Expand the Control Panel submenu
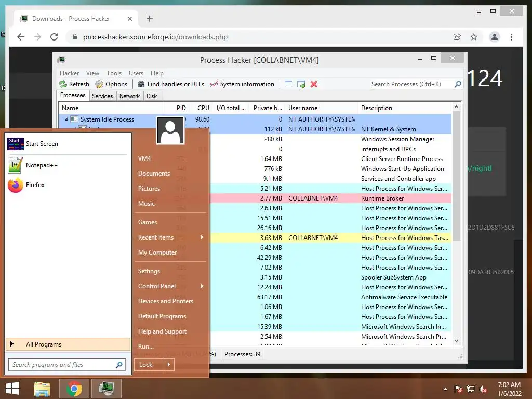Image resolution: width=532 pixels, height=399 pixels. (x=170, y=286)
